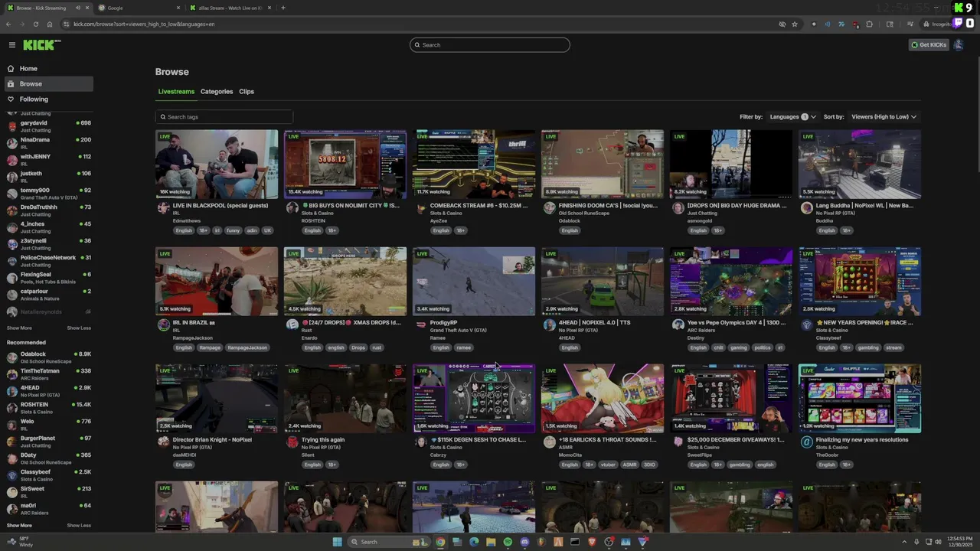This screenshot has width=980, height=551.
Task: Click Show Less under Recommended list
Action: click(x=79, y=526)
